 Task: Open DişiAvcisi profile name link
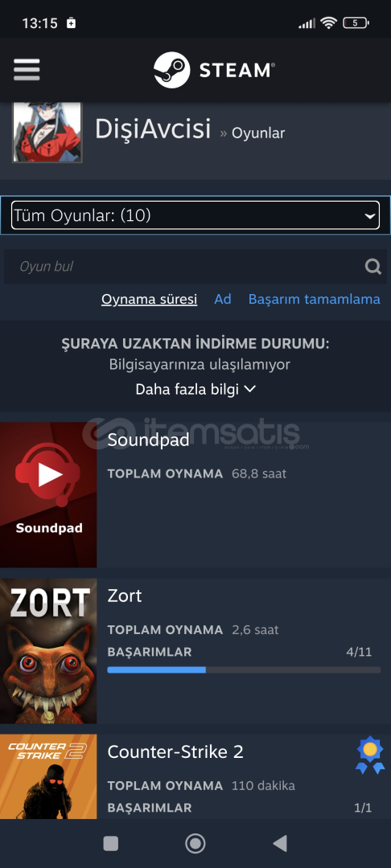click(x=153, y=129)
